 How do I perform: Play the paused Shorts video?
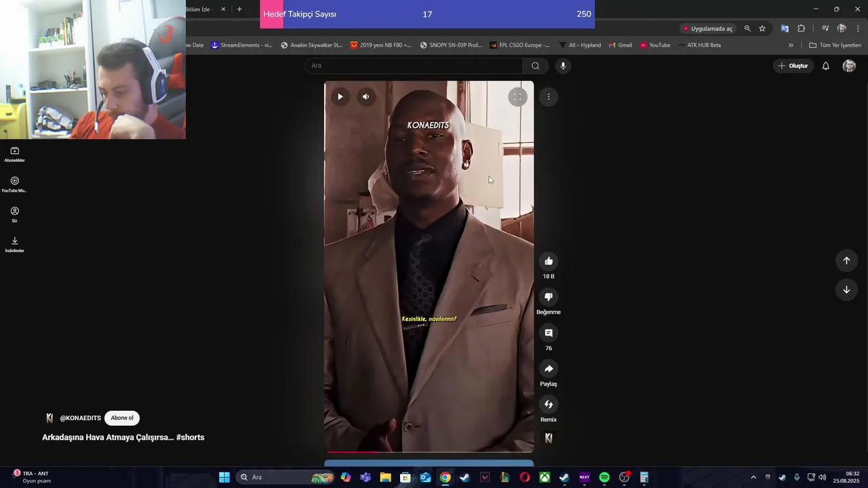[340, 96]
